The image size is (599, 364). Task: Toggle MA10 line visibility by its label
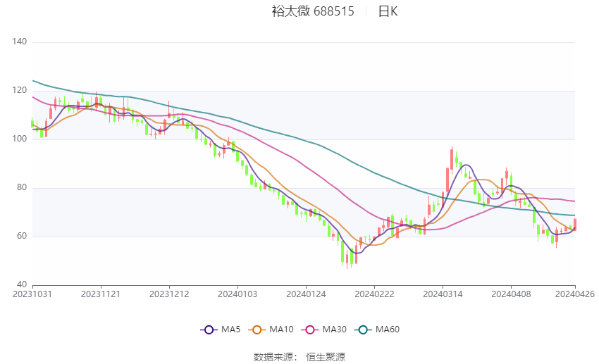coord(282,330)
